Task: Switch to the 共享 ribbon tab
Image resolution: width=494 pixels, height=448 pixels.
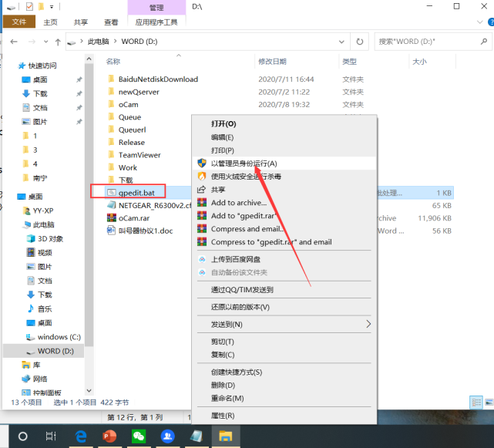Action: [81, 22]
